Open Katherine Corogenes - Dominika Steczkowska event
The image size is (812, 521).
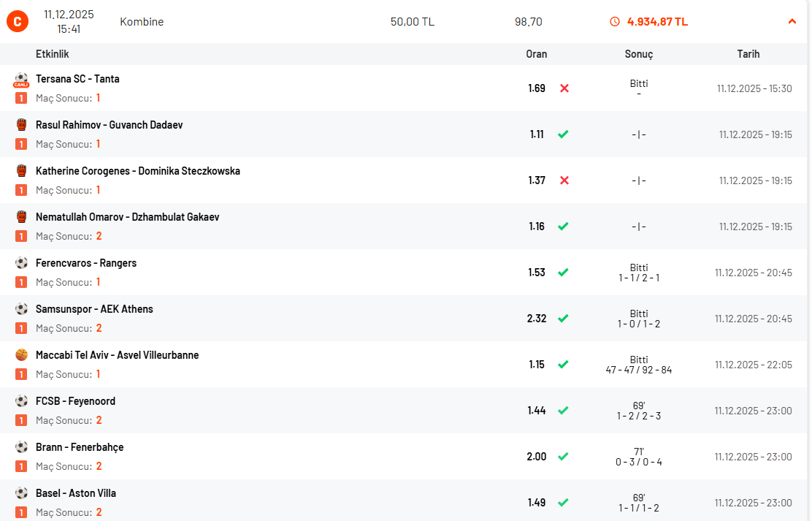138,171
